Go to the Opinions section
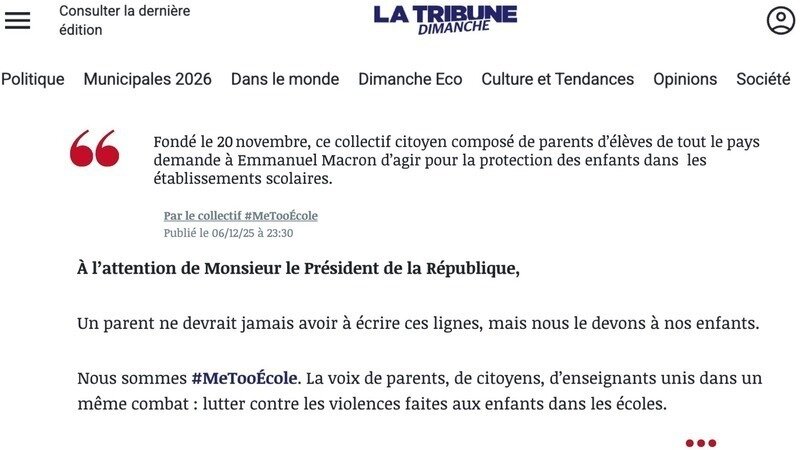The image size is (800, 450). (685, 79)
